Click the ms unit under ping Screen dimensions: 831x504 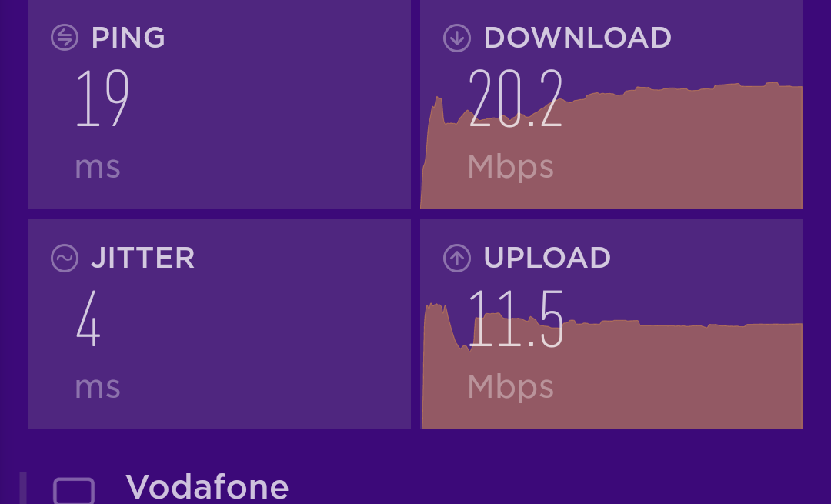98,168
